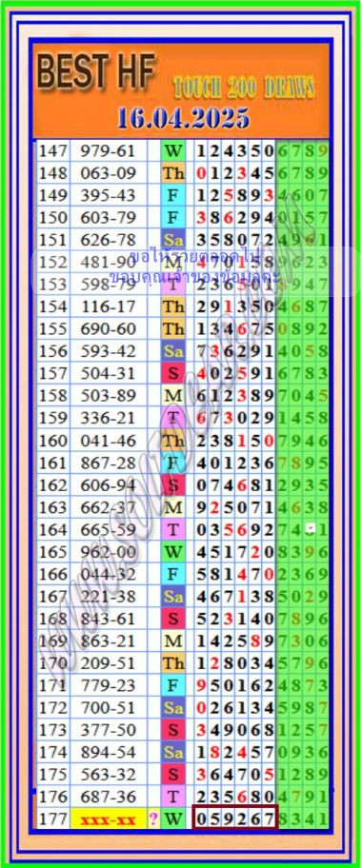Screen dimensions: 362x868
Task: Click the blue Sa cell in row 172
Action: point(173,708)
